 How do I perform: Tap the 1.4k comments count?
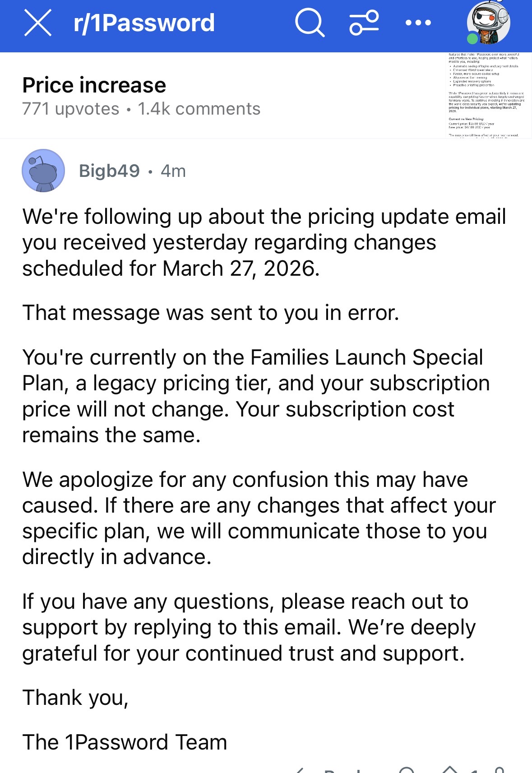[x=199, y=109]
